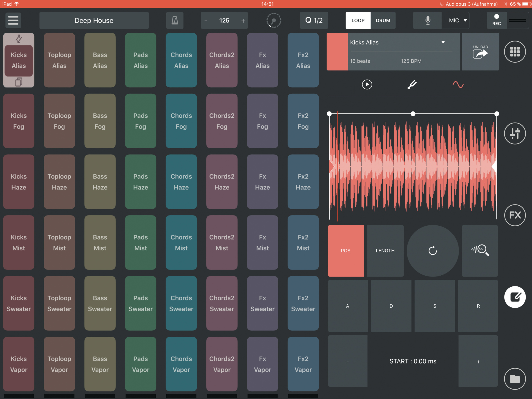Expand the Kicks Alias sample dropdown
Image resolution: width=532 pixels, height=399 pixels.
click(x=443, y=42)
